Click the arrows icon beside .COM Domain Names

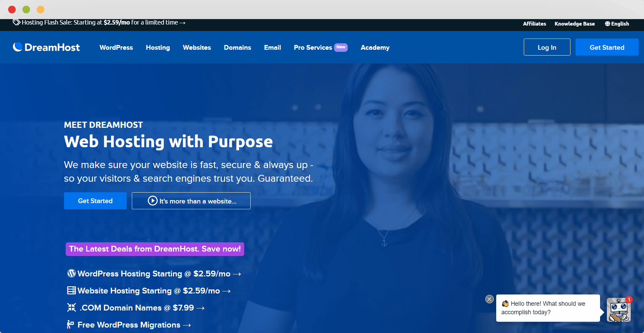click(x=72, y=307)
